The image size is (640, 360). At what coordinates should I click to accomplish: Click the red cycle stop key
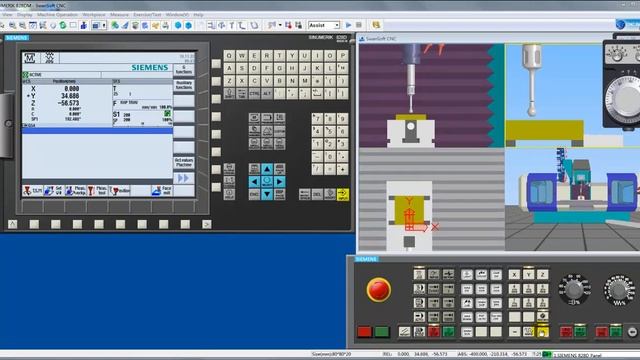(434, 332)
